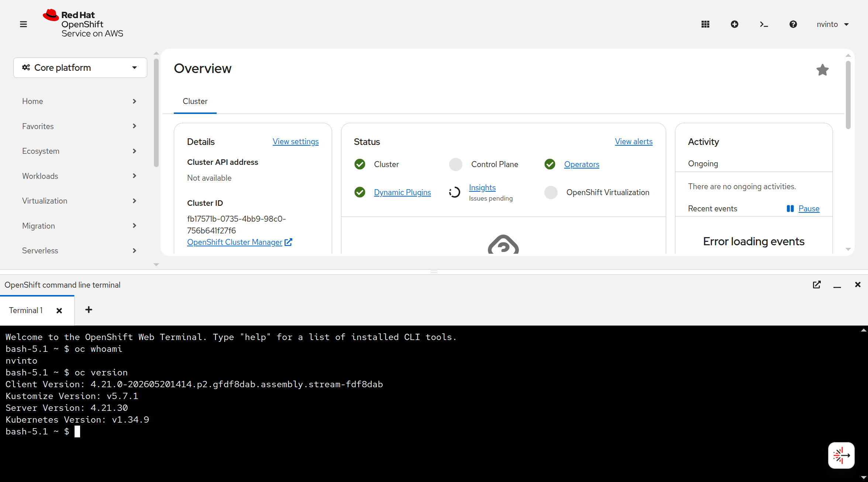Viewport: 868px width, 482px height.
Task: Click the Client Version terminal line
Action: pos(194,384)
